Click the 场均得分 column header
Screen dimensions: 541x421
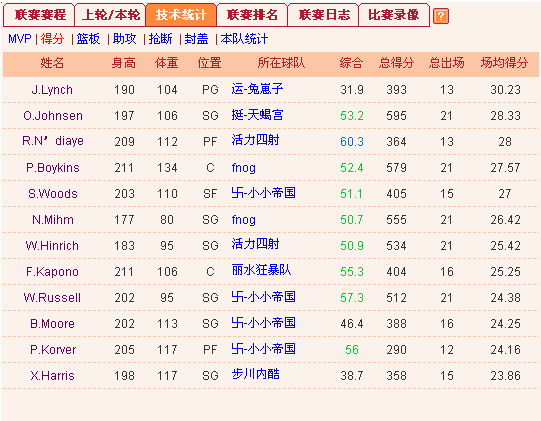pyautogui.click(x=504, y=63)
